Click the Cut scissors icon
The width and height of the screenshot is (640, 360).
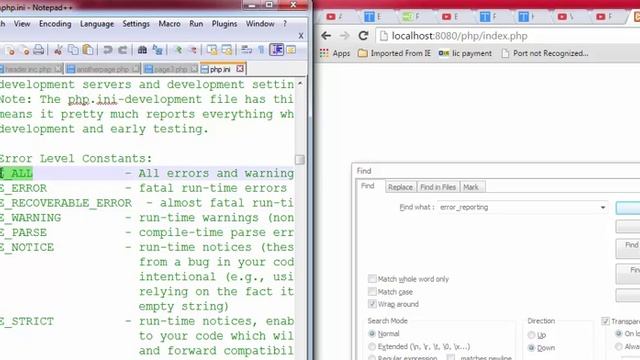click(x=58, y=50)
